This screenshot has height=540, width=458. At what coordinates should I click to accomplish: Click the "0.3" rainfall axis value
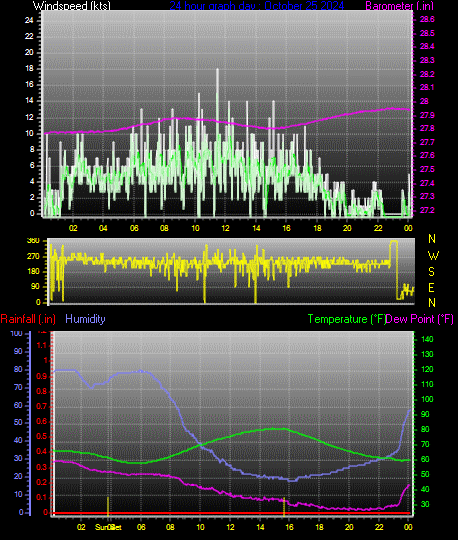pos(42,467)
